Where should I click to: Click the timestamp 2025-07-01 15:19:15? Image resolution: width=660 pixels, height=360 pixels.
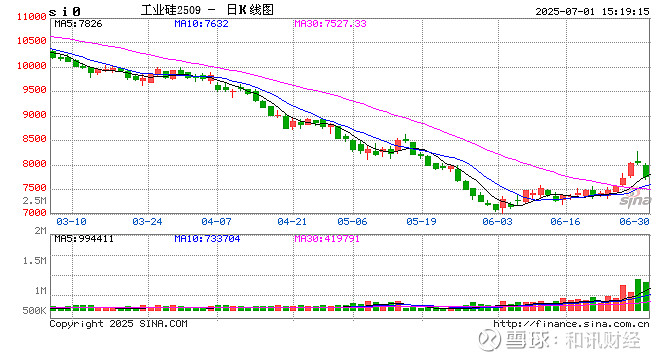point(592,11)
